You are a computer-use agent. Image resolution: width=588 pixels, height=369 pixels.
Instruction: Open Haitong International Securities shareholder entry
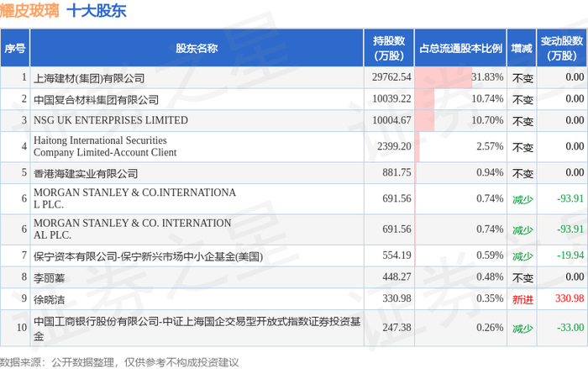104,146
